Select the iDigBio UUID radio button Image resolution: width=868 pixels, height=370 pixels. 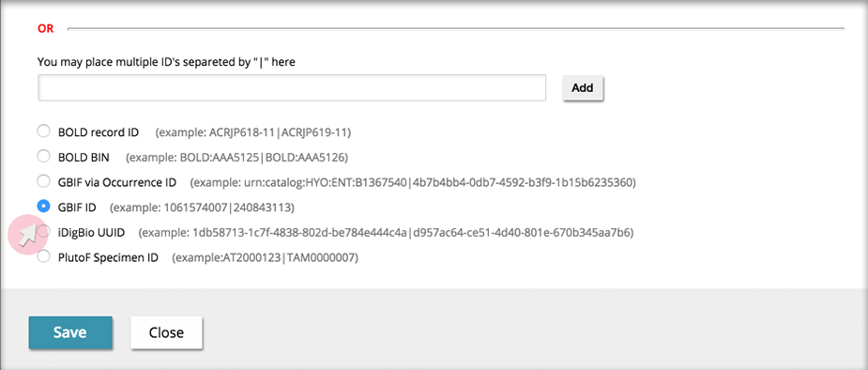[43, 231]
